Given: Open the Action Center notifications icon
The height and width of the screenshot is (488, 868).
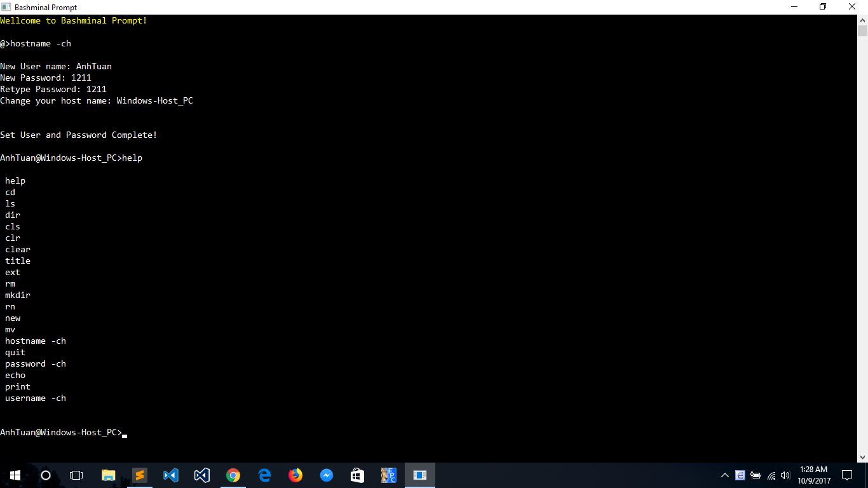Looking at the screenshot, I should pyautogui.click(x=847, y=475).
